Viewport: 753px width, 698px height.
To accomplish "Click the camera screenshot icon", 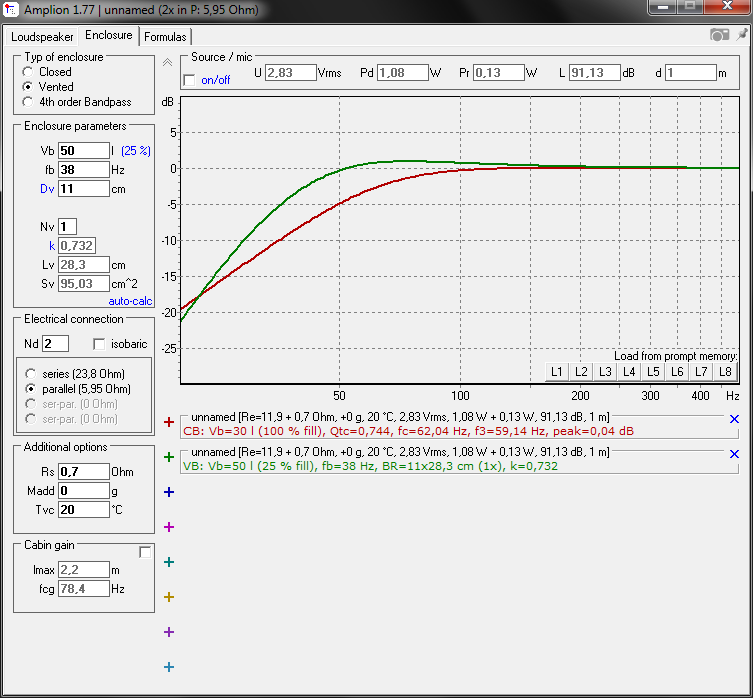I will tap(719, 35).
